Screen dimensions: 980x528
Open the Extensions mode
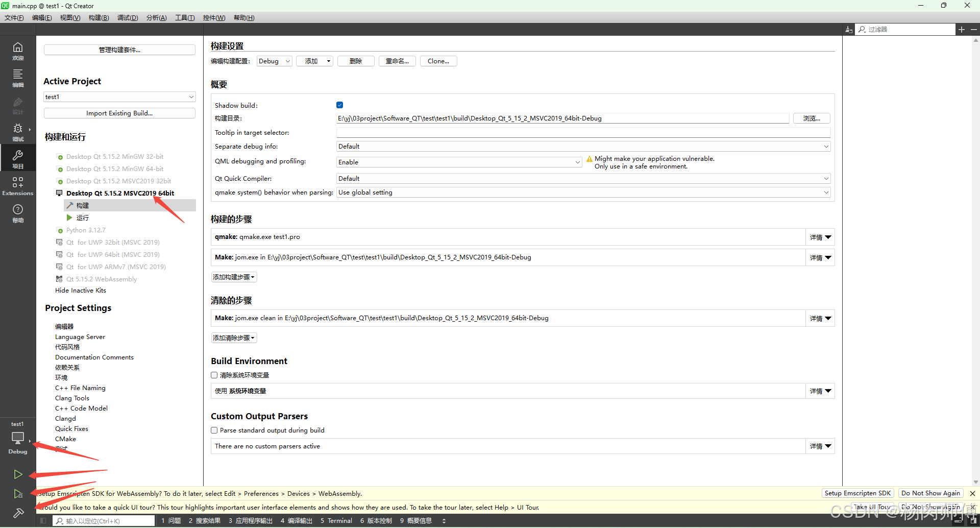18,186
